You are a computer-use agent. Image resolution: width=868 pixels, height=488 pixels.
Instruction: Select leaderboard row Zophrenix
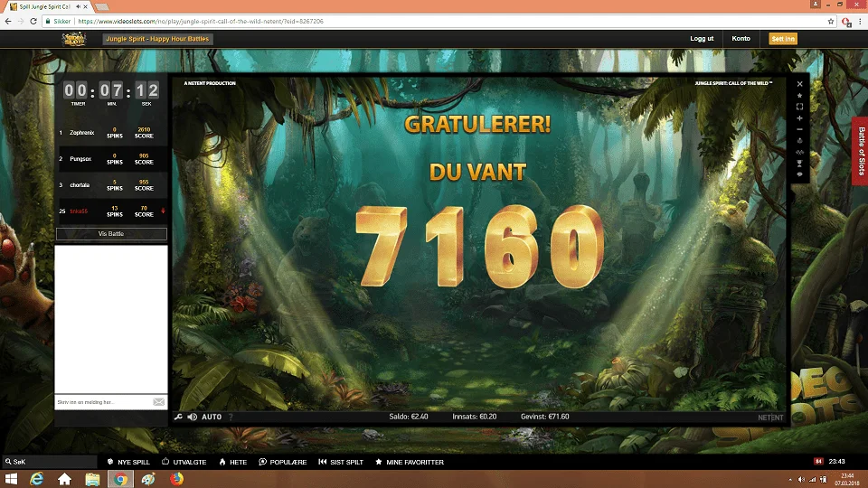[111, 133]
